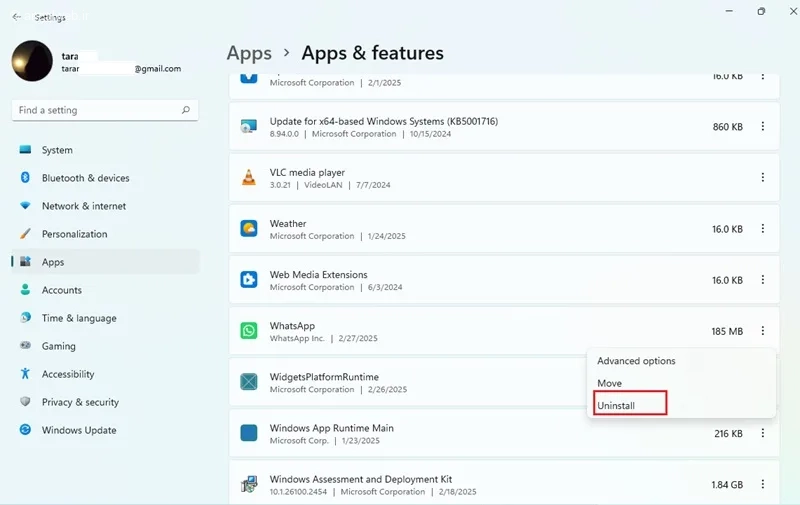Choose Move from the context menu
Image resolution: width=800 pixels, height=505 pixels.
(609, 383)
